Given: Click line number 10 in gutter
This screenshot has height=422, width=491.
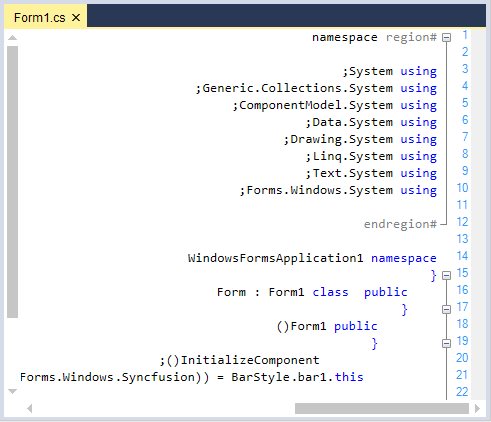Looking at the screenshot, I should pos(462,188).
